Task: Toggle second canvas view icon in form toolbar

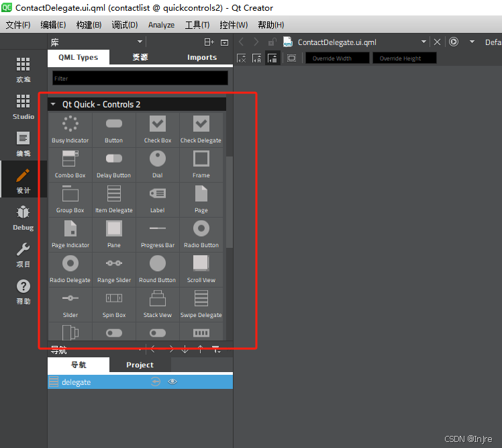Action: coord(257,58)
